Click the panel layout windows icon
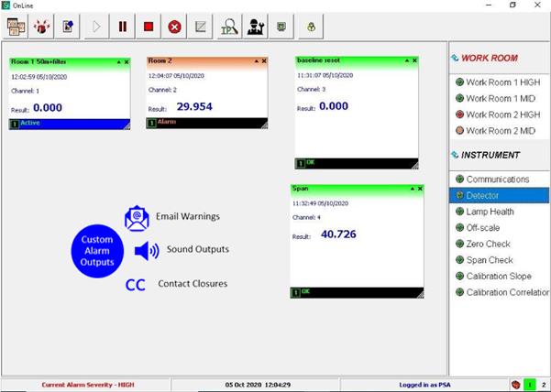The image size is (551, 392). point(16,27)
